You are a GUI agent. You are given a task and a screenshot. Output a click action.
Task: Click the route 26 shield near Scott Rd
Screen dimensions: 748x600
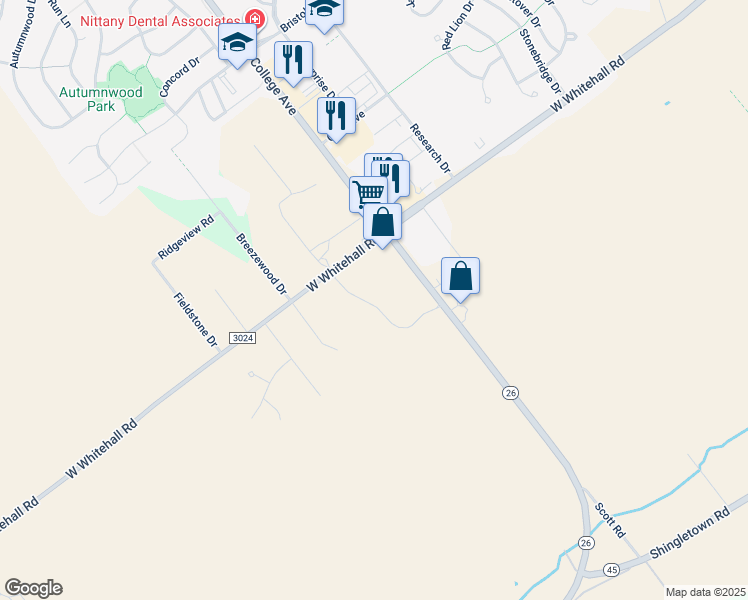tap(586, 543)
